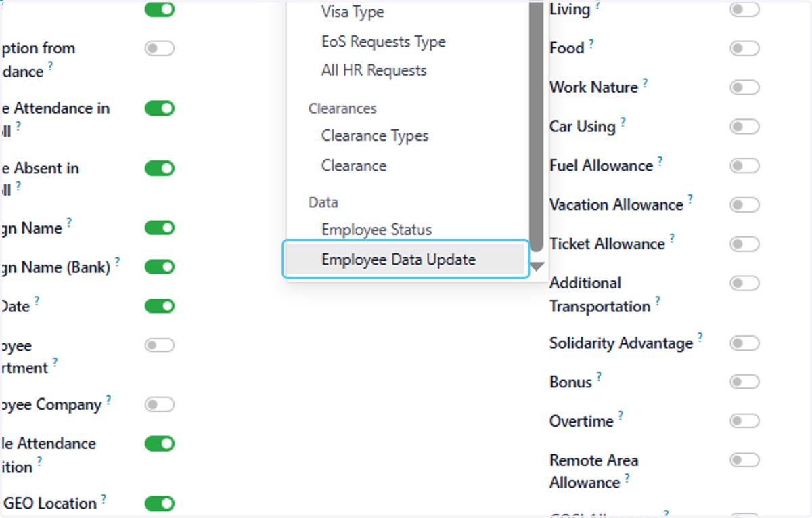Select the Clearance entry below Clearance Types
Screen dimensions: 812x518
pyautogui.click(x=354, y=166)
